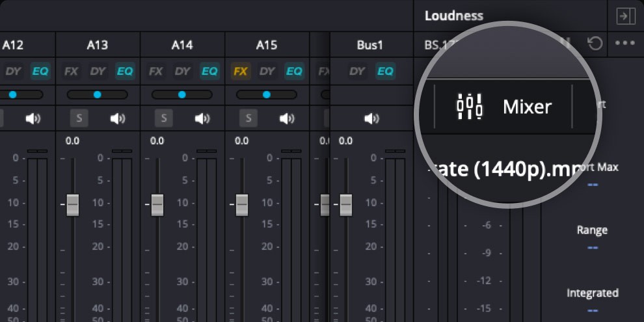Click the EQ button on Bus1
The width and height of the screenshot is (644, 322).
[x=385, y=71]
